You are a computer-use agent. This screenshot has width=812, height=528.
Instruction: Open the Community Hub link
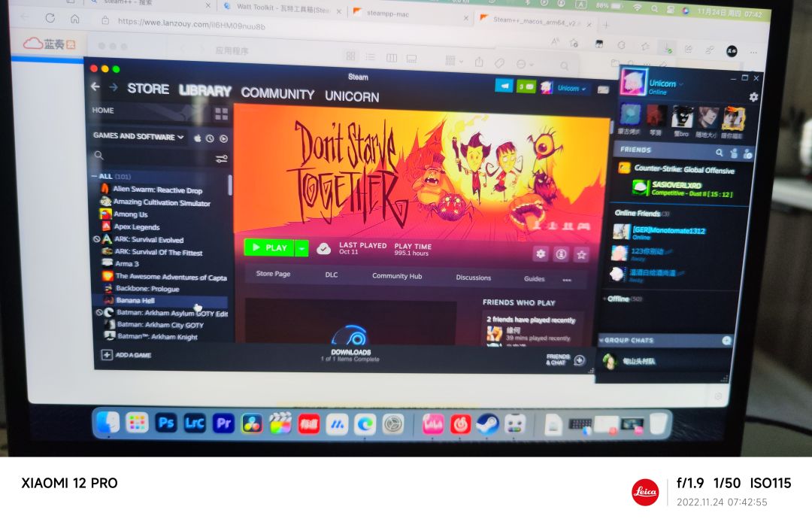tap(397, 276)
